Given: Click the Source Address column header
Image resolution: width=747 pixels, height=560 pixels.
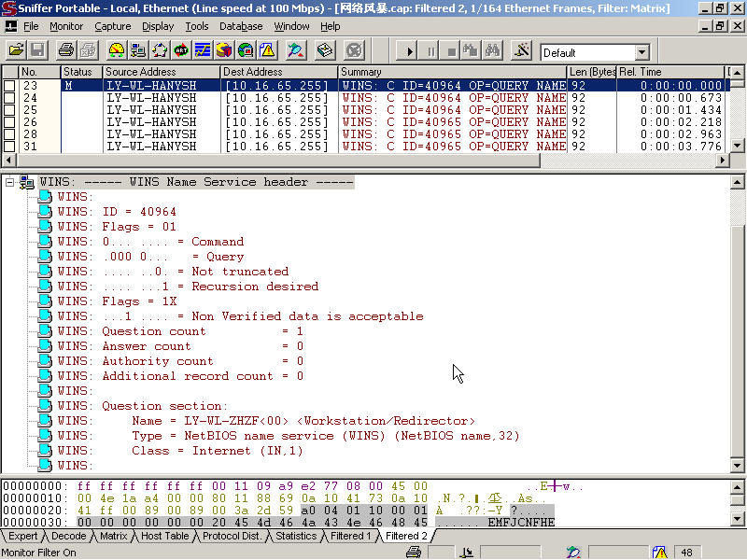Looking at the screenshot, I should pos(161,72).
